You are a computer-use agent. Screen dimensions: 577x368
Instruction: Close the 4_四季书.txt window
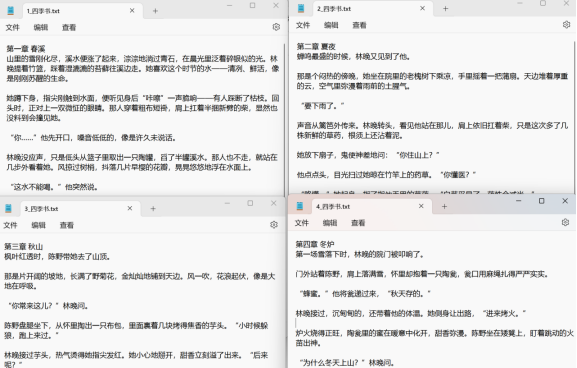pos(565,201)
